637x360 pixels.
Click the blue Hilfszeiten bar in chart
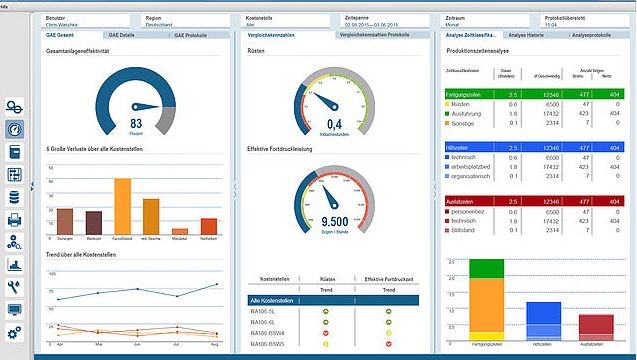point(543,321)
